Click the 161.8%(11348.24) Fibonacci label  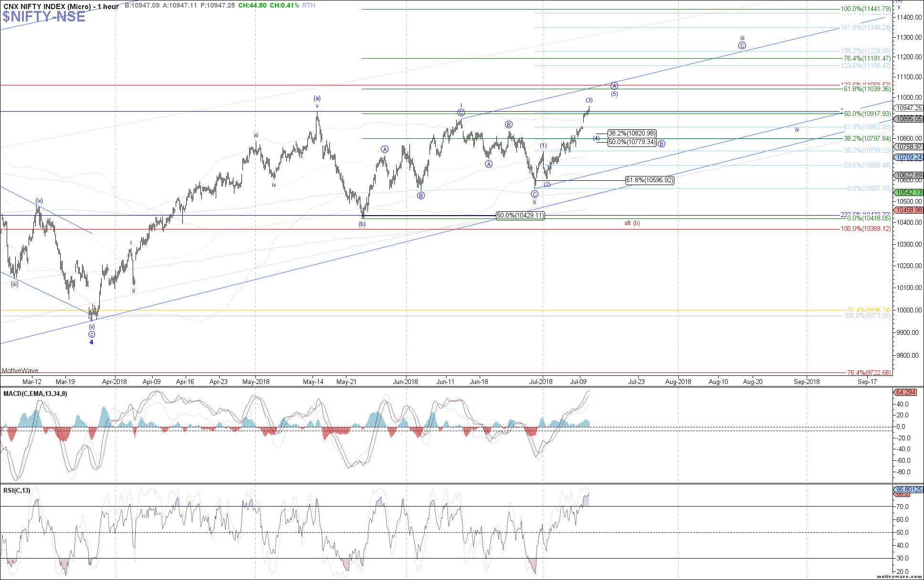[865, 27]
